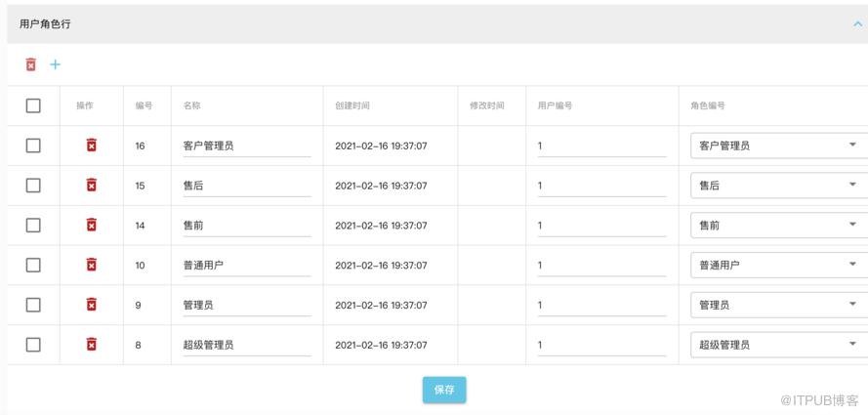The image size is (868, 415).
Task: Delete row 9 管理员 with its trash icon
Action: [92, 305]
